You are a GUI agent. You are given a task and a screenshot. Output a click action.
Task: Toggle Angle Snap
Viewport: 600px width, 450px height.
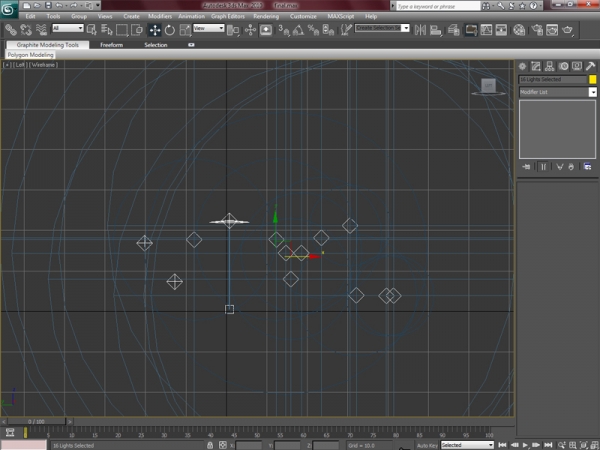(298, 30)
